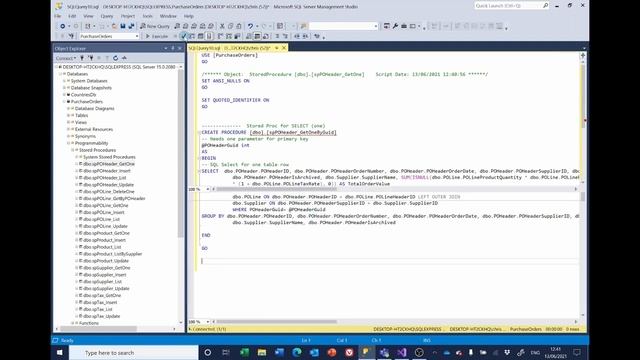640x360 pixels.
Task: Select dbo.spTax_GetOne stored procedure
Action: click(102, 296)
